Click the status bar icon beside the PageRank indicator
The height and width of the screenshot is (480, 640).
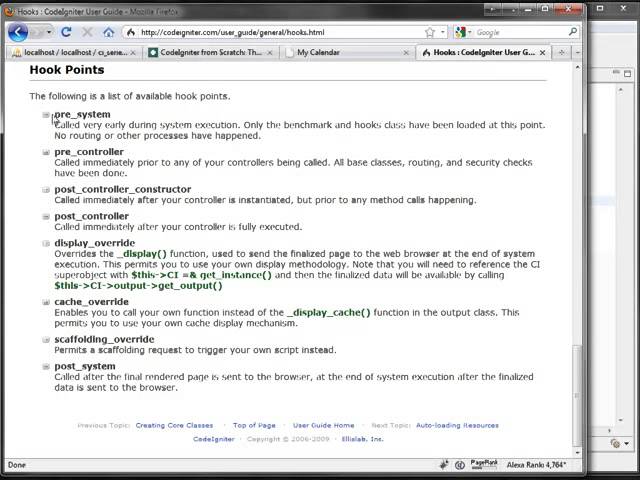460,465
